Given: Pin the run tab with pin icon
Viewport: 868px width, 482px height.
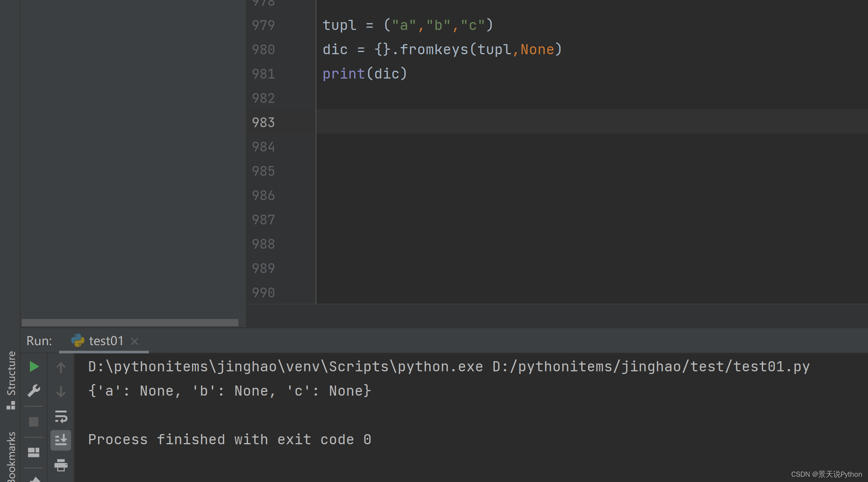Looking at the screenshot, I should click(x=35, y=479).
